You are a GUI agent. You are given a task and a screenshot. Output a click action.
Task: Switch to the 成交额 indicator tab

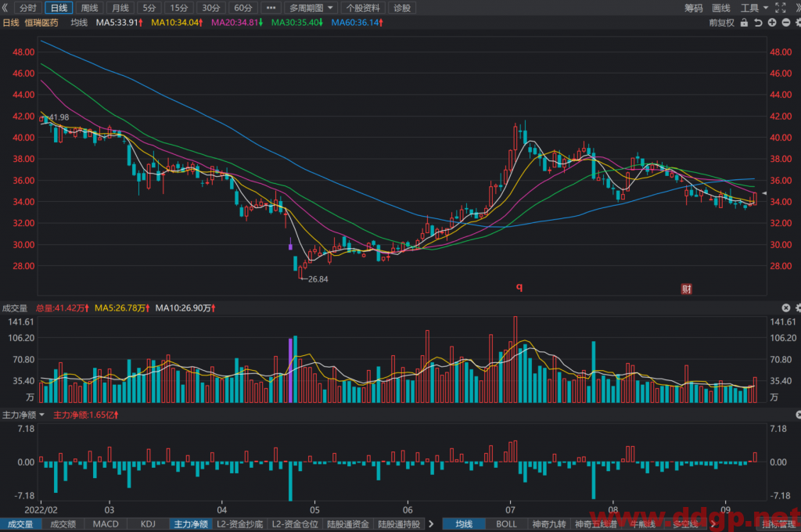[x=63, y=524]
